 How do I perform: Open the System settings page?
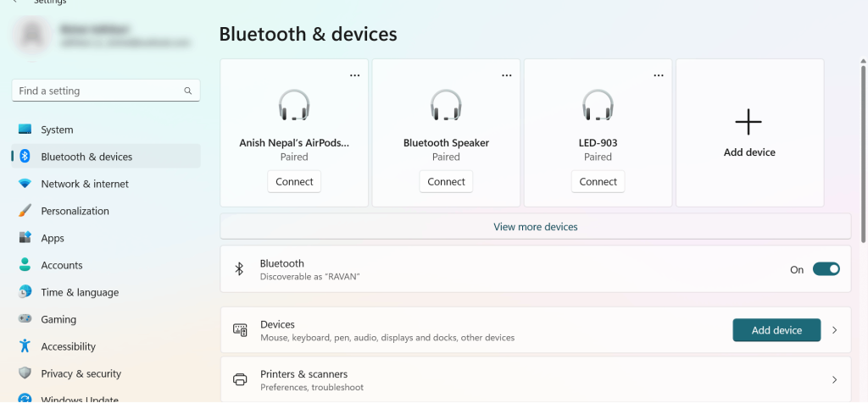106,130
